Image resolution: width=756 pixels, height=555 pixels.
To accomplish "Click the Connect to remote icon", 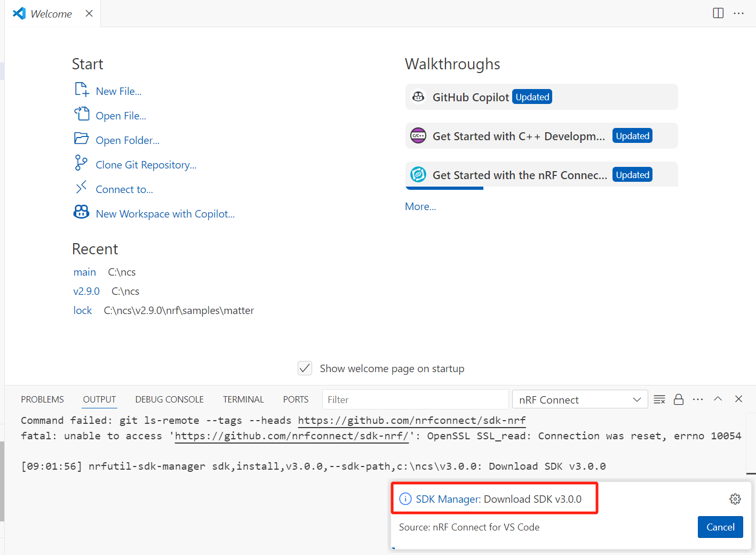I will 81,187.
